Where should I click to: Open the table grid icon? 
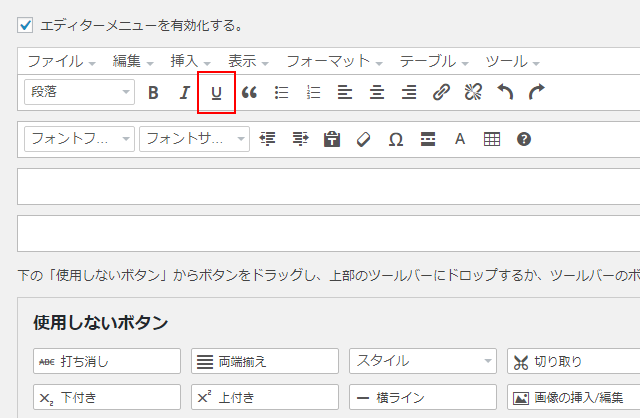click(491, 139)
